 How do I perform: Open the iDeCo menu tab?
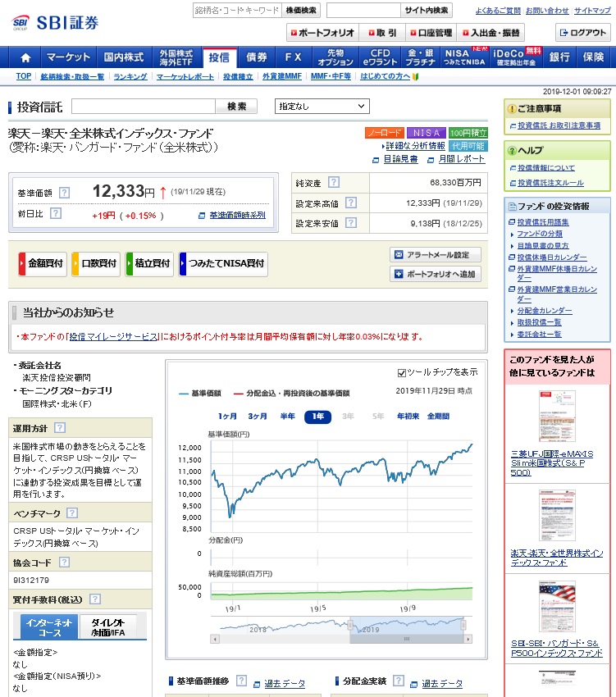[x=516, y=57]
